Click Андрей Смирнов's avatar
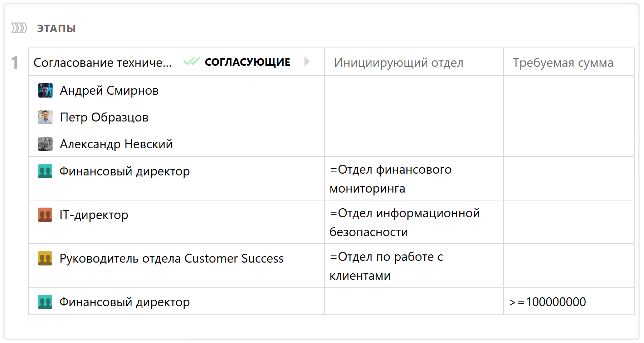 coord(45,90)
